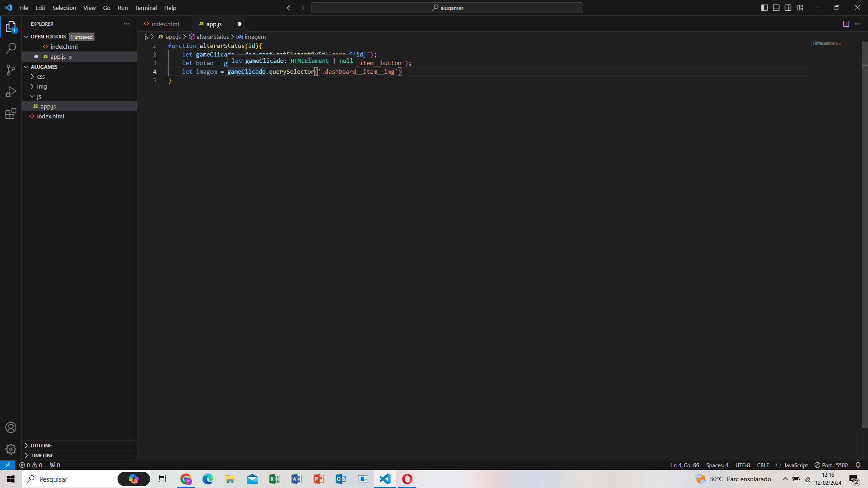The height and width of the screenshot is (488, 868).
Task: Open Opera browser from taskbar
Action: point(407,479)
